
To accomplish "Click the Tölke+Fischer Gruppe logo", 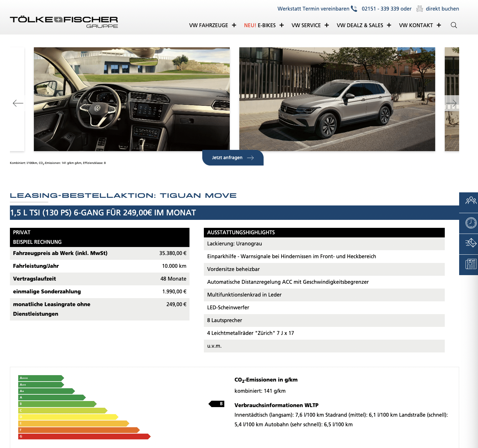I will [64, 22].
